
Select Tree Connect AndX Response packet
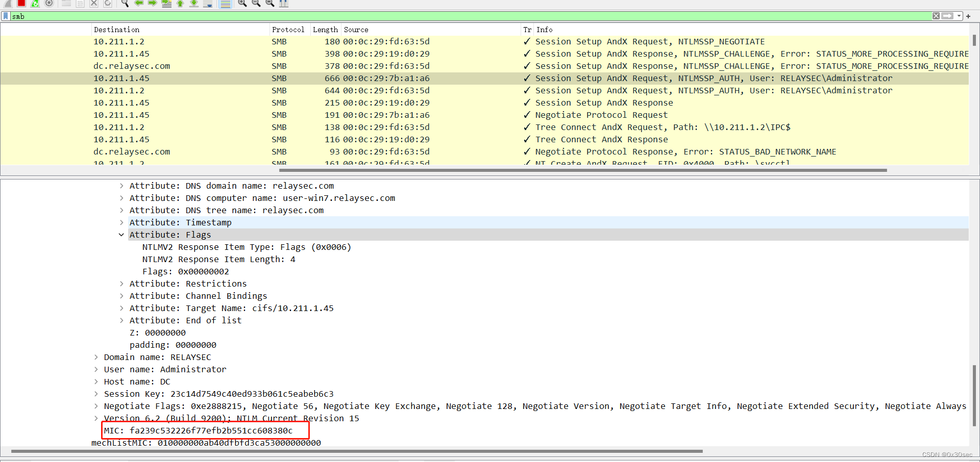[484, 140]
